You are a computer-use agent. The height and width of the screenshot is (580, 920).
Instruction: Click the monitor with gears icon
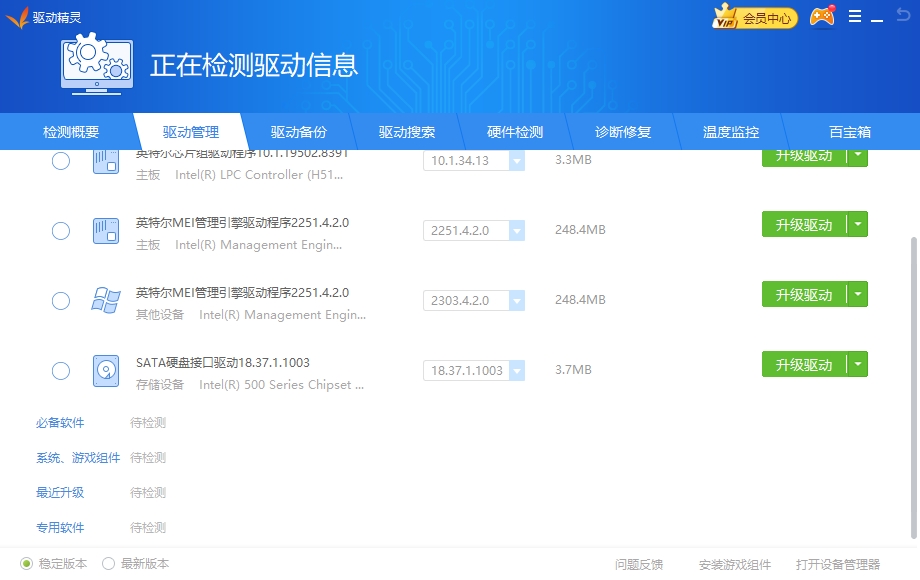tap(97, 64)
